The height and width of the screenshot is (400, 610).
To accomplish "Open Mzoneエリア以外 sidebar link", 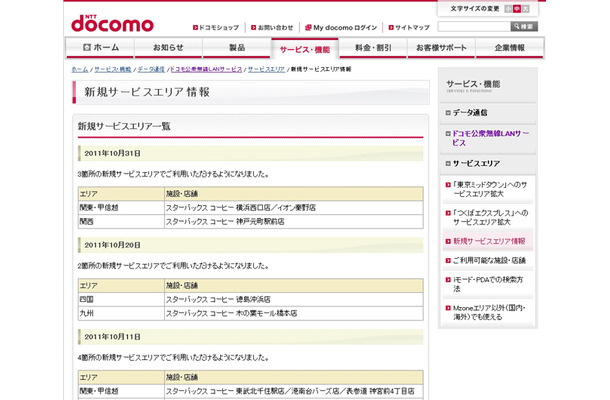I will pyautogui.click(x=489, y=312).
